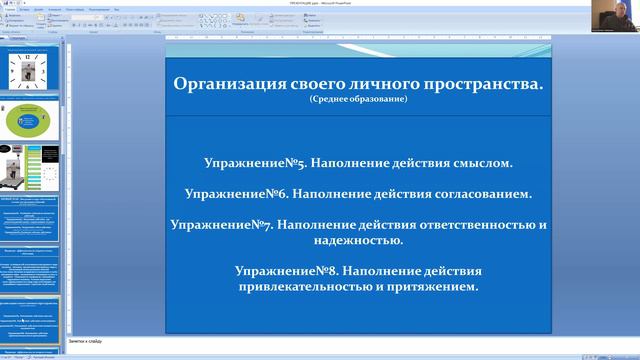The image size is (640, 360).
Task: Click the presenter webcam video thumbnail
Action: click(x=615, y=16)
